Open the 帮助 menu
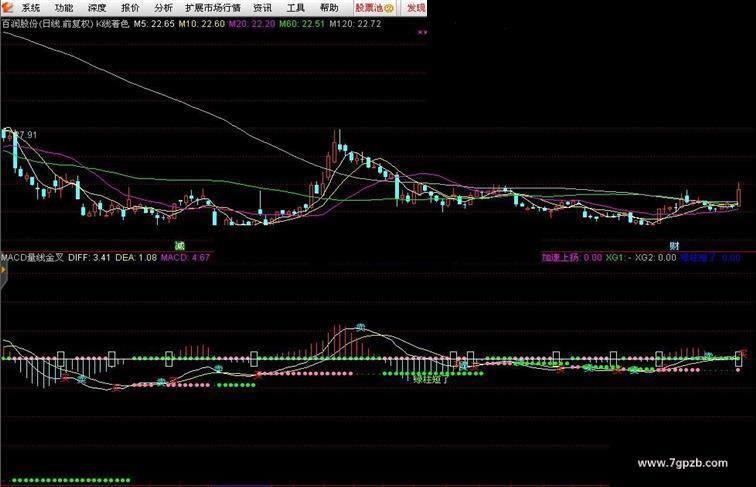This screenshot has height=487, width=756. click(329, 8)
